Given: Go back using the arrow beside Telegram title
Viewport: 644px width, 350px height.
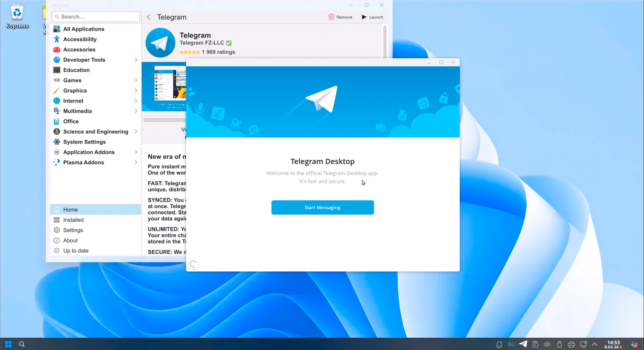Looking at the screenshot, I should pos(149,17).
